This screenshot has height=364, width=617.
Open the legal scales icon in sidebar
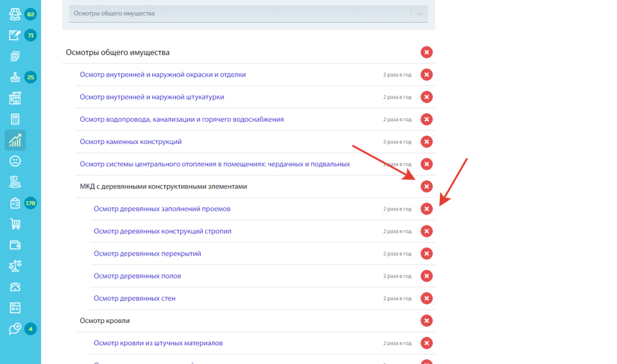point(15,266)
